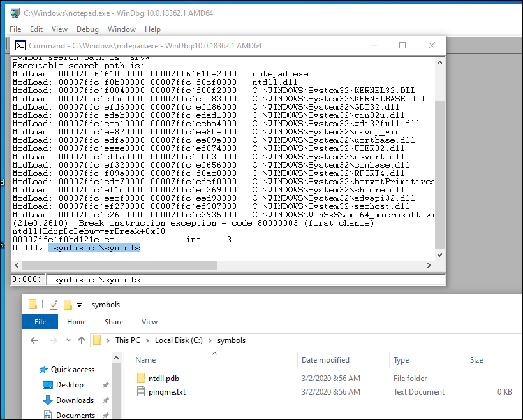The height and width of the screenshot is (420, 523).
Task: Click the Downloads blue arrow icon
Action: [x=48, y=400]
